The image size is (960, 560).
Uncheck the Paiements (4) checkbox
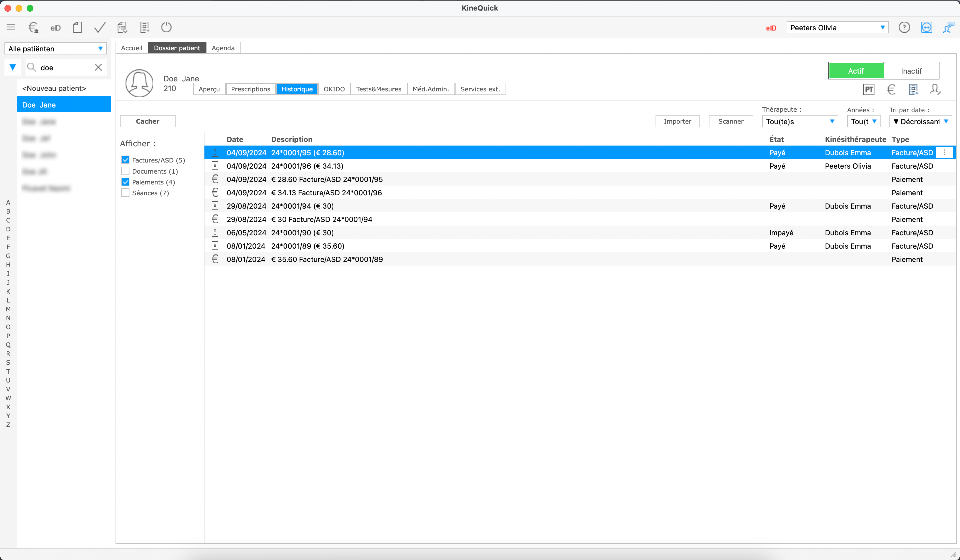tap(125, 182)
